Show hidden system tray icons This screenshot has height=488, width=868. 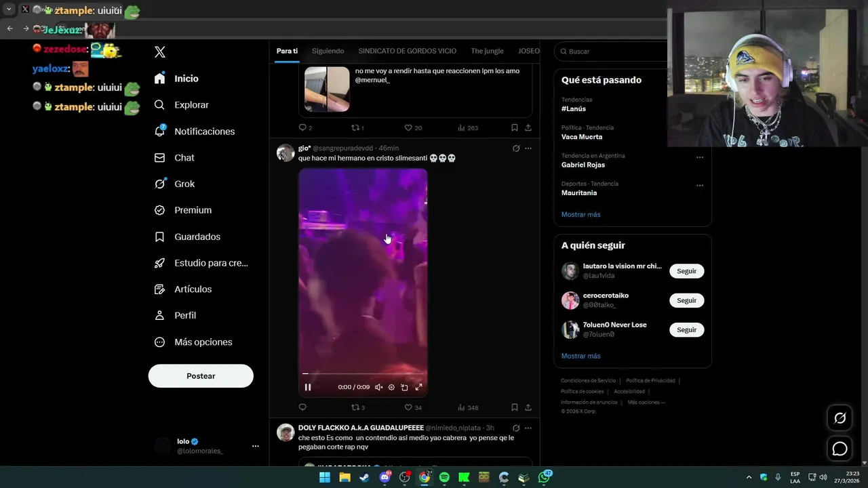pyautogui.click(x=749, y=477)
